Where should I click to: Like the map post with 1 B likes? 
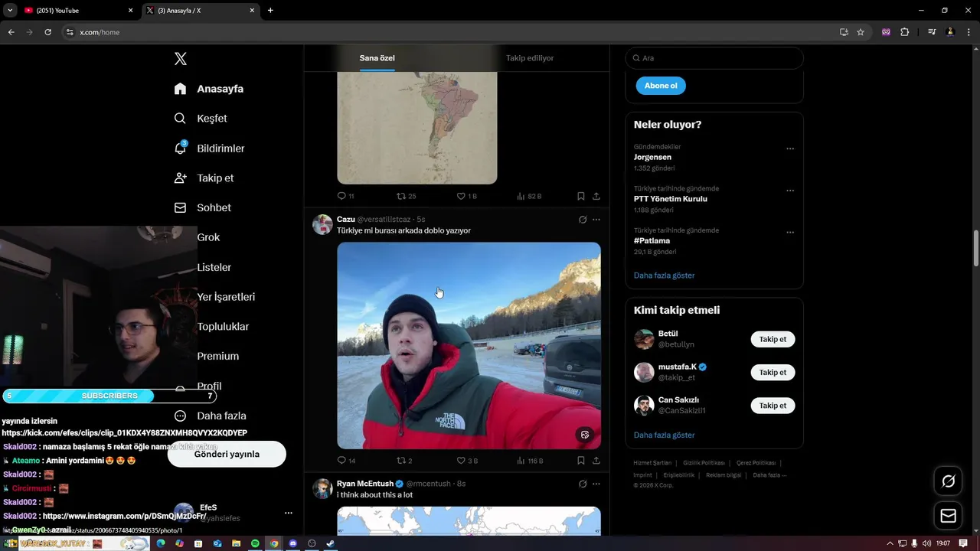coord(467,196)
